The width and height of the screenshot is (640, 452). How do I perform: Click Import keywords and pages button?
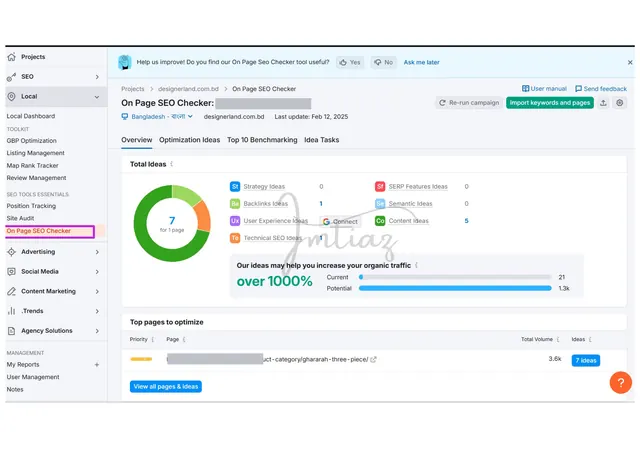[550, 103]
